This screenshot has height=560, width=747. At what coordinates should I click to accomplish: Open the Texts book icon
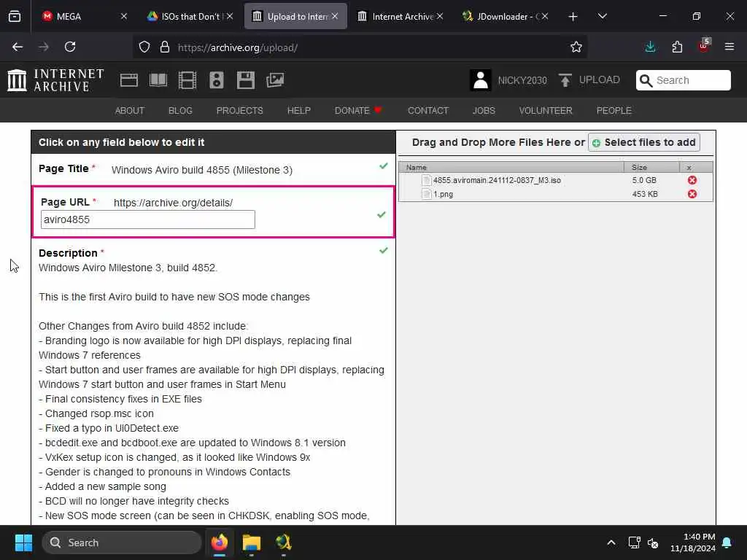click(158, 80)
